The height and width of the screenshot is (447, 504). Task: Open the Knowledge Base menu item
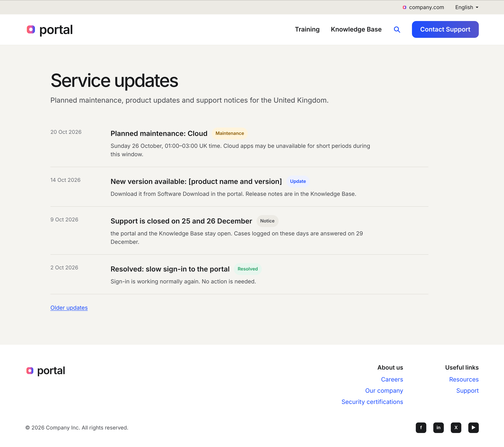click(356, 29)
